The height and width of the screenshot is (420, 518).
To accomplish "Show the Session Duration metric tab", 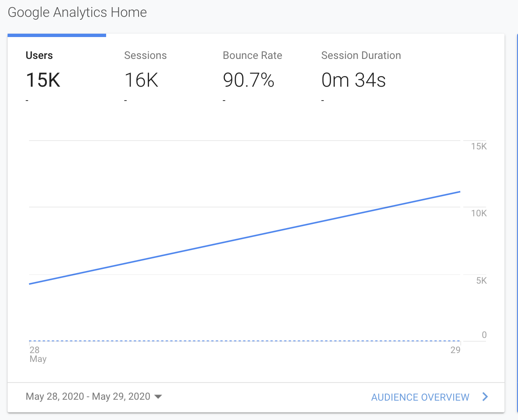I will pos(361,56).
